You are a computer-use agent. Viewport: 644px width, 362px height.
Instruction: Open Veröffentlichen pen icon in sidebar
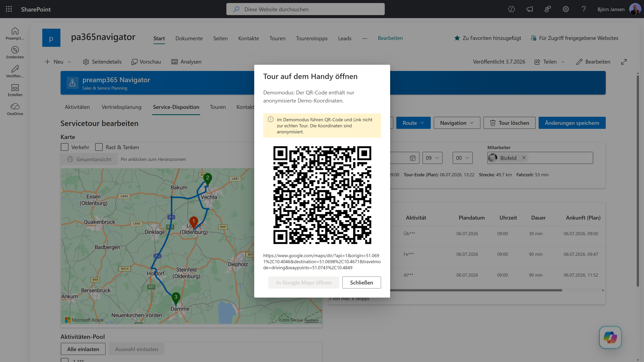coord(15,71)
